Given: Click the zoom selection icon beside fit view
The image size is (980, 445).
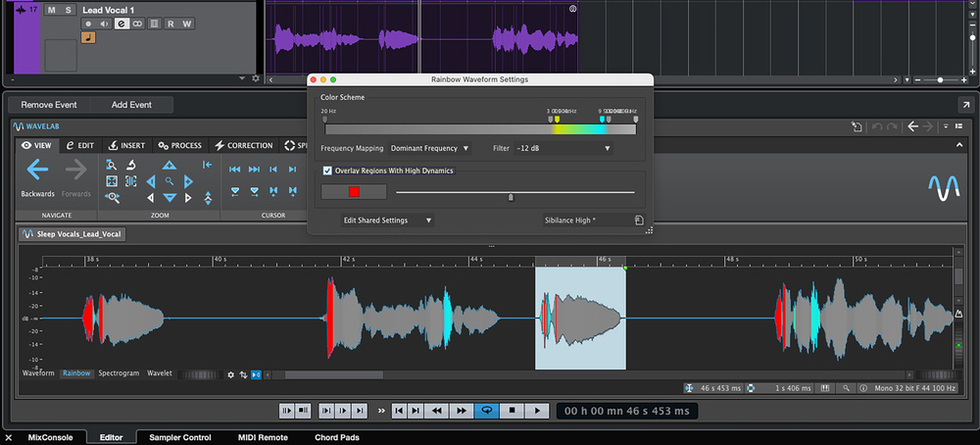Looking at the screenshot, I should pyautogui.click(x=131, y=181).
